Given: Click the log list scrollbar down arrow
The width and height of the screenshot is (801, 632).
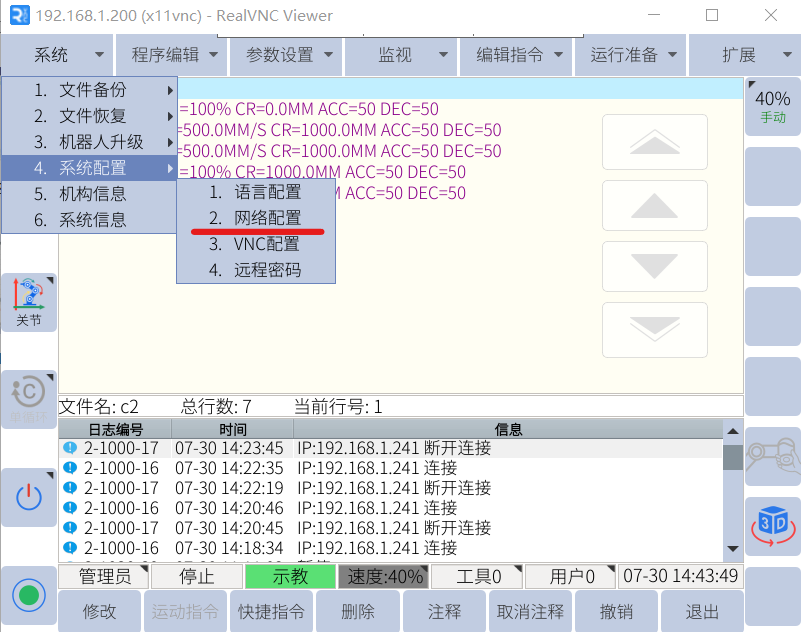Looking at the screenshot, I should (733, 549).
